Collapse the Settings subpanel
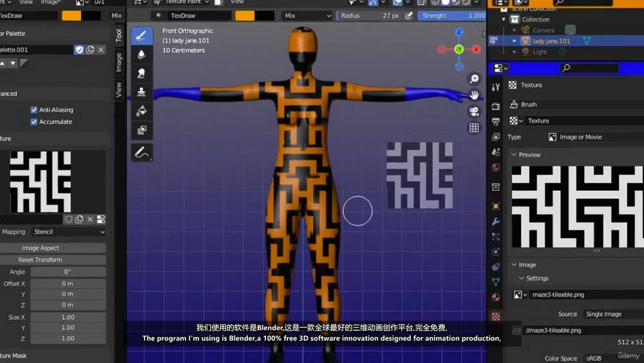 coord(521,279)
